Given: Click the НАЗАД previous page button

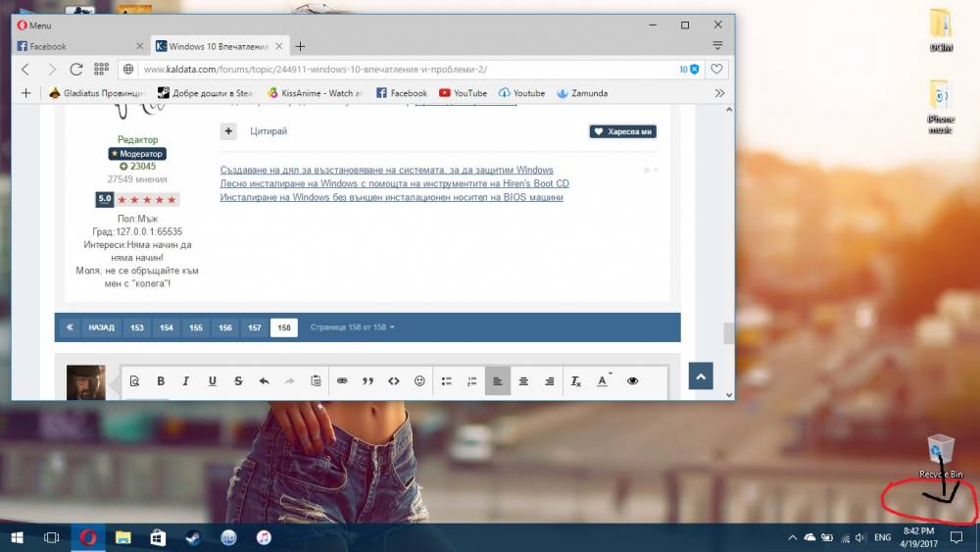Looking at the screenshot, I should [101, 327].
